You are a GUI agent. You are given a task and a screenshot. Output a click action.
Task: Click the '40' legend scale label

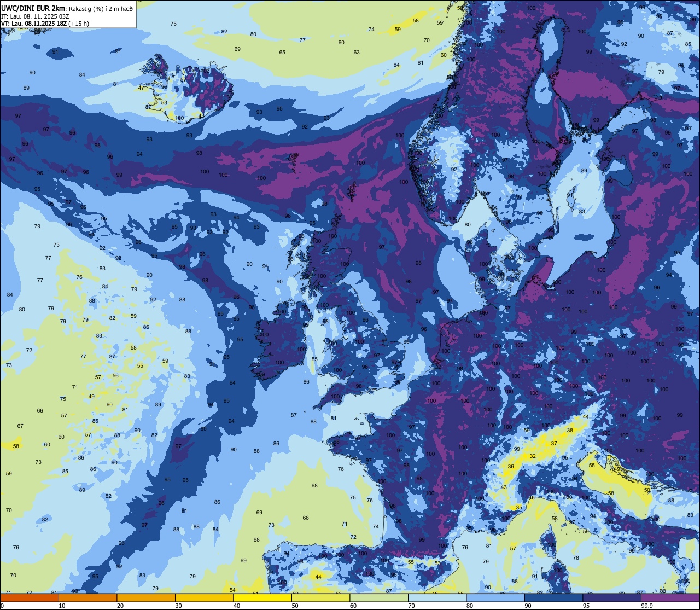[237, 605]
